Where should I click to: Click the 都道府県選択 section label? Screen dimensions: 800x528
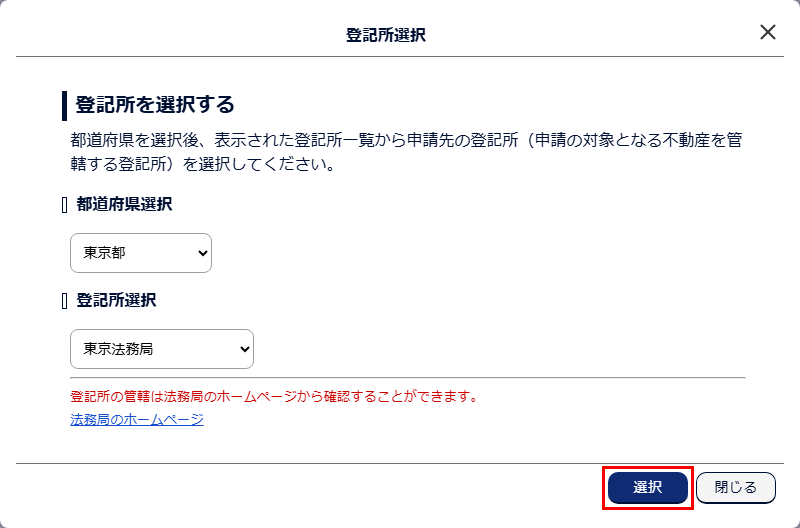124,204
